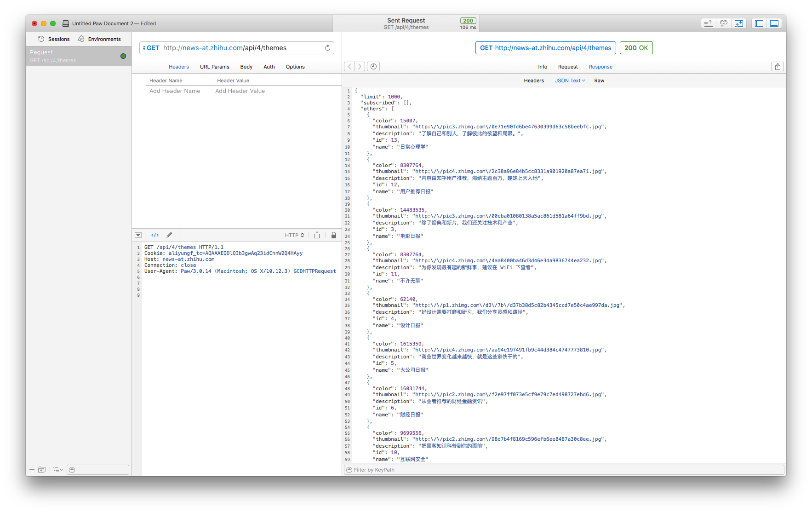Viewport: 812px width, 513px height.
Task: Click the lock icon in preview bar
Action: pyautogui.click(x=334, y=235)
